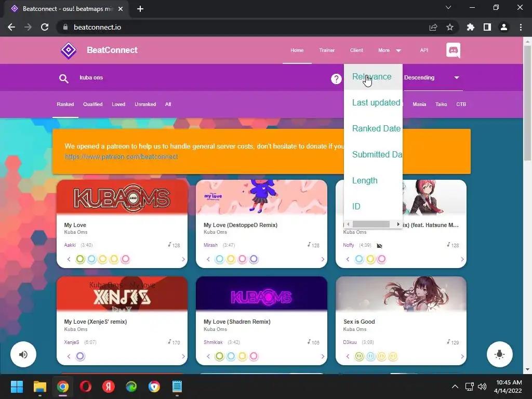Show next difficulties on Sex is Good card
532x399 pixels.
point(462,356)
